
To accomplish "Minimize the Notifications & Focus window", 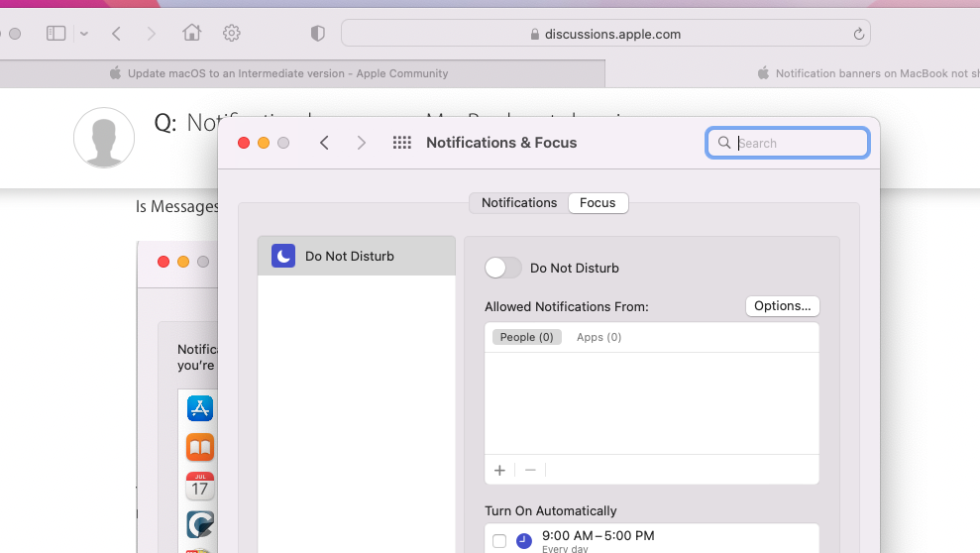I will 264,143.
